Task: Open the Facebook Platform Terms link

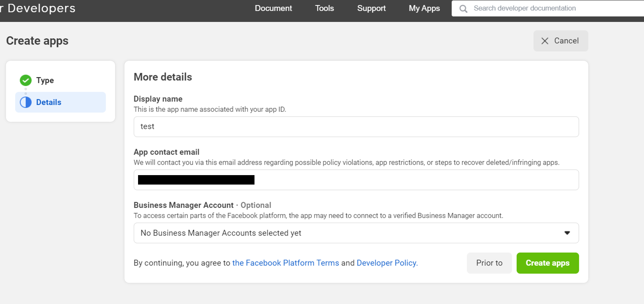Action: click(x=286, y=263)
